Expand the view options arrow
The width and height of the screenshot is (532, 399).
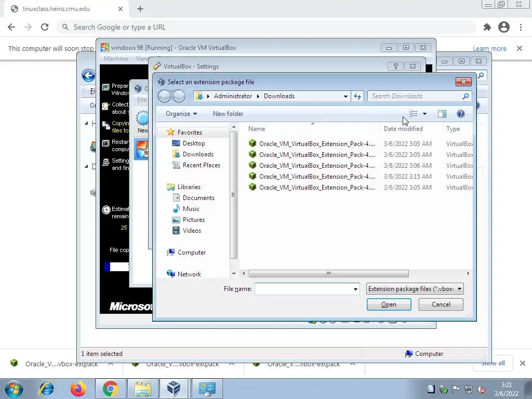click(x=424, y=114)
